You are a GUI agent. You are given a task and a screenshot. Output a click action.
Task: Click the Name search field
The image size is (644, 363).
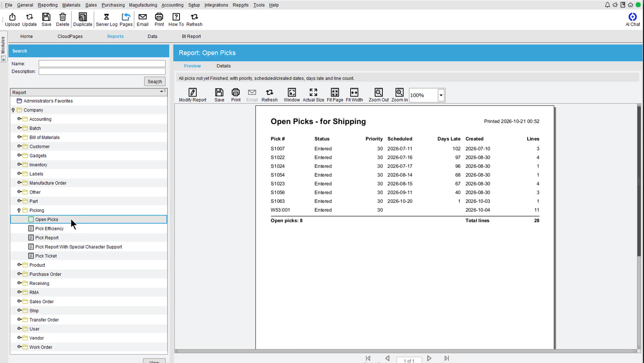click(x=102, y=64)
